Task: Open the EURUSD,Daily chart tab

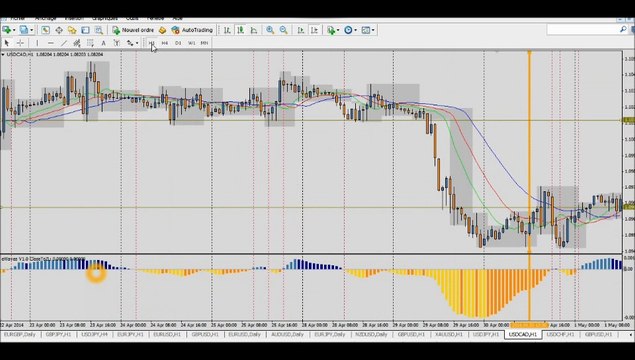Action: click(x=244, y=334)
